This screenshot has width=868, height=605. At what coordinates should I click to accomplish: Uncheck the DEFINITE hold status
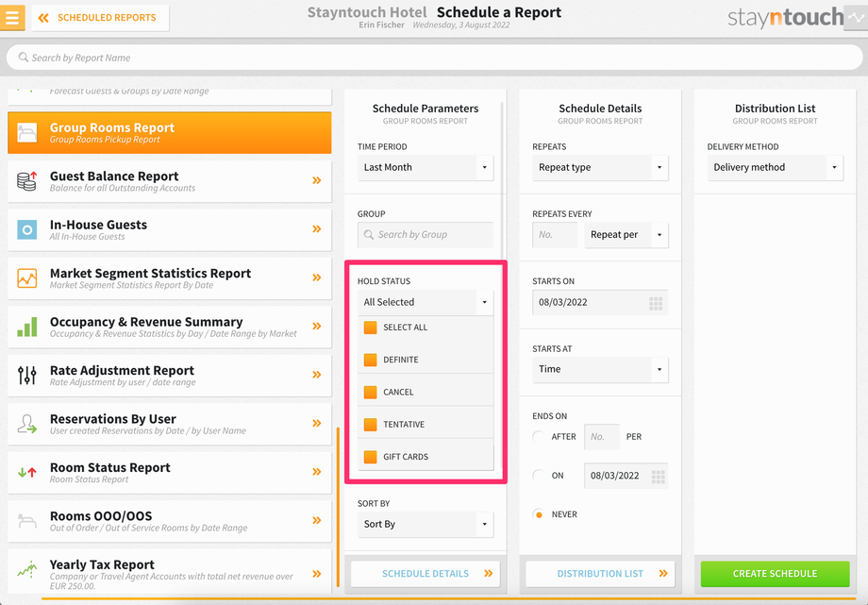371,360
